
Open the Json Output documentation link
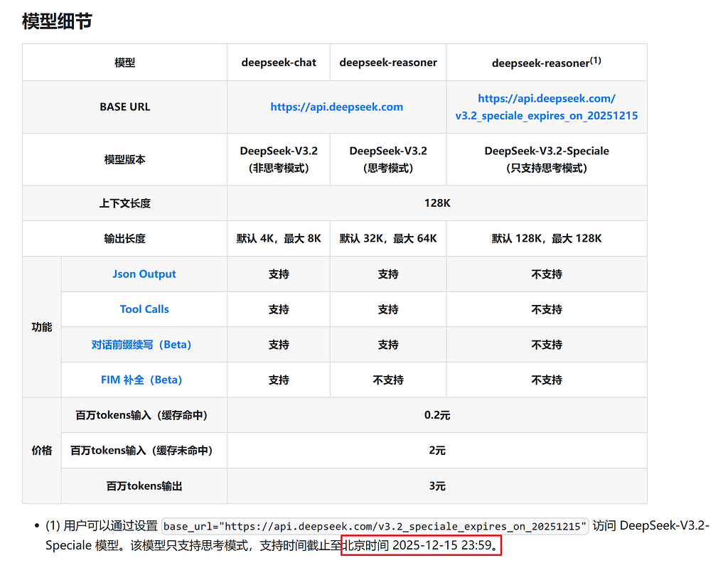[x=144, y=274]
